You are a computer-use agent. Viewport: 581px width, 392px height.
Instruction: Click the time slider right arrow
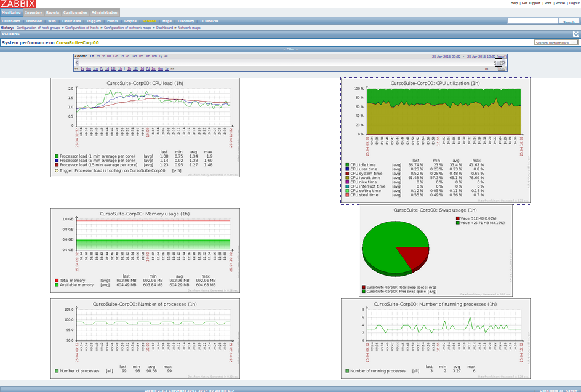coord(504,63)
